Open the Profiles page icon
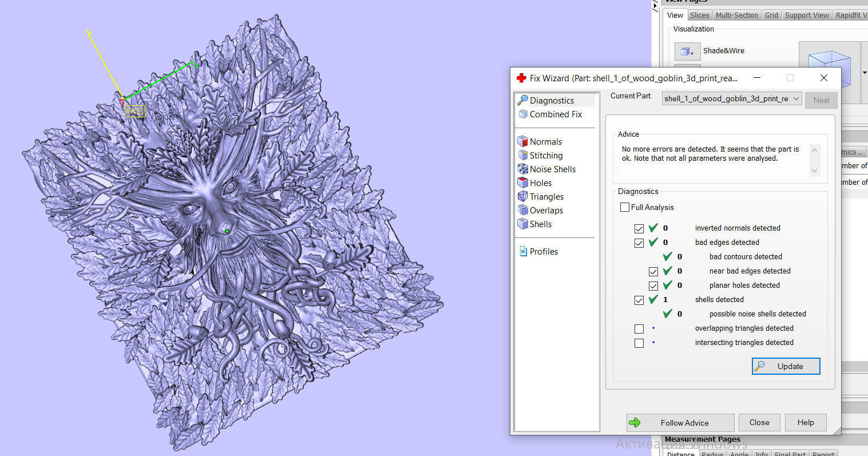 tap(523, 251)
